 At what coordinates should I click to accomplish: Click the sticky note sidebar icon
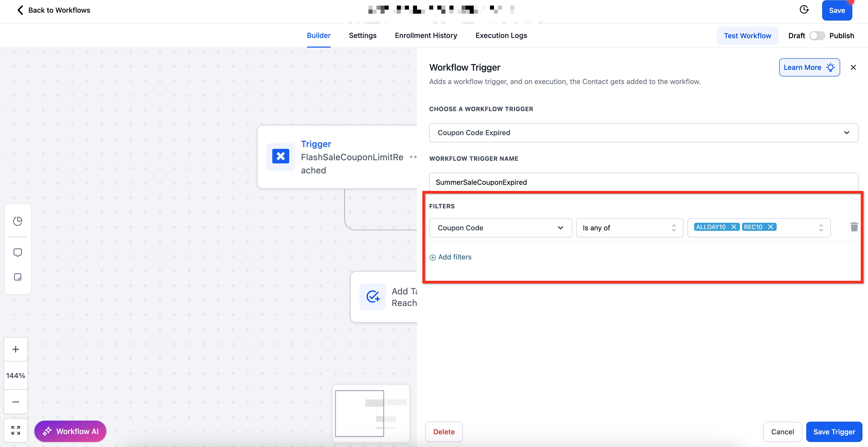point(17,277)
